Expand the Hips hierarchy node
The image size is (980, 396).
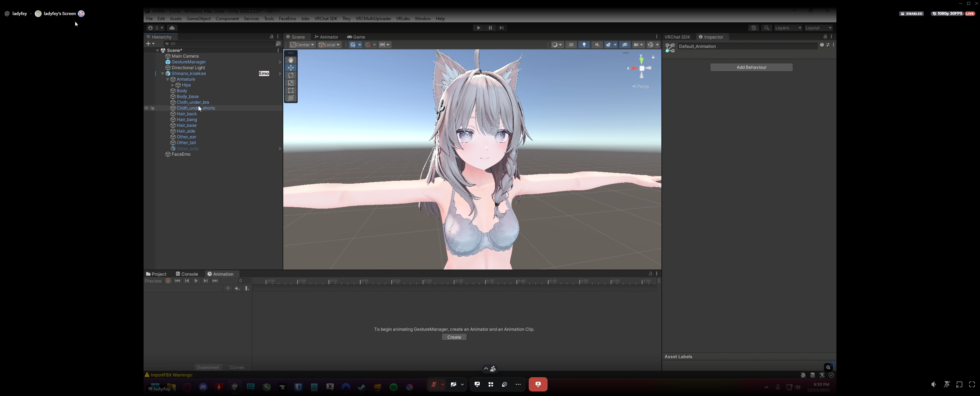point(172,85)
